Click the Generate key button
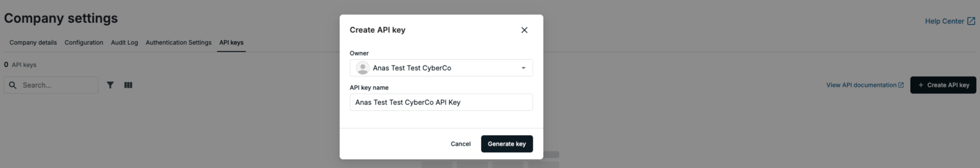980x168 pixels. click(507, 144)
